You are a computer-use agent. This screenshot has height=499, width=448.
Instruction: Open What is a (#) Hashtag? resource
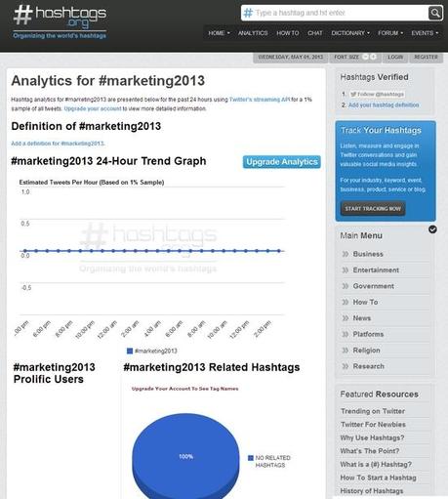click(376, 464)
